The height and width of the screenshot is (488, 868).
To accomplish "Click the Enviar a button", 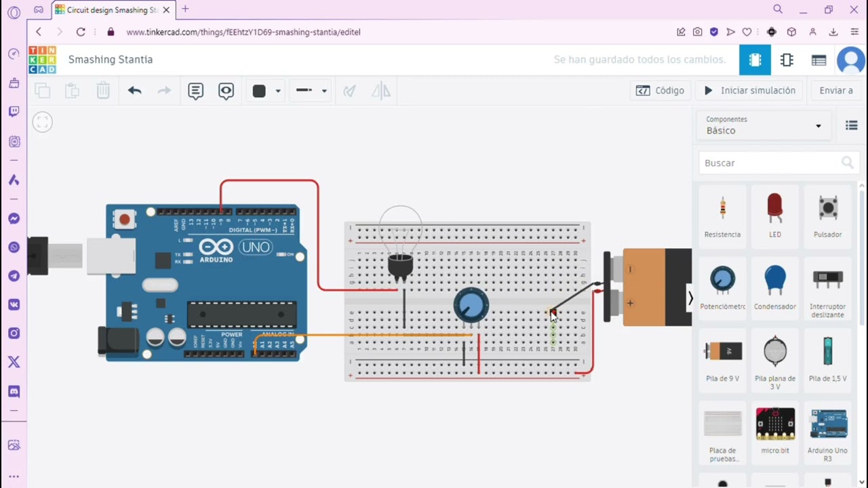I will point(836,90).
